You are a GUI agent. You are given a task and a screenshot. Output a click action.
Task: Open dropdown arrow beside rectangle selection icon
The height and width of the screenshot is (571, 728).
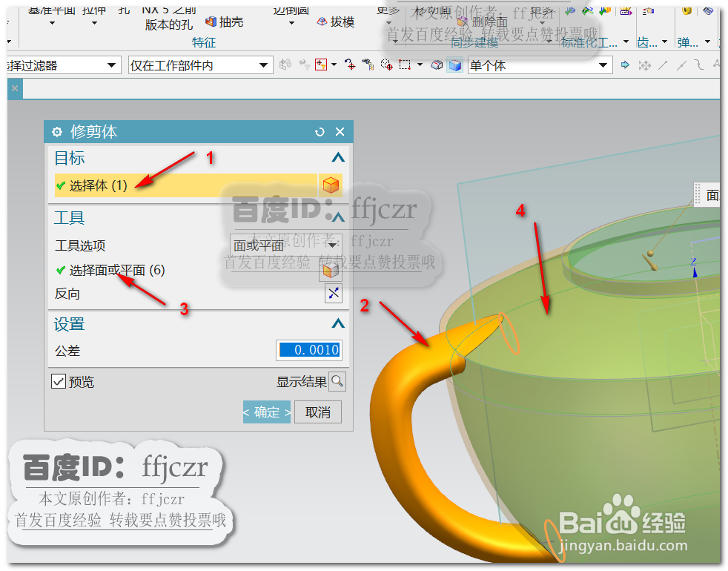coord(420,65)
